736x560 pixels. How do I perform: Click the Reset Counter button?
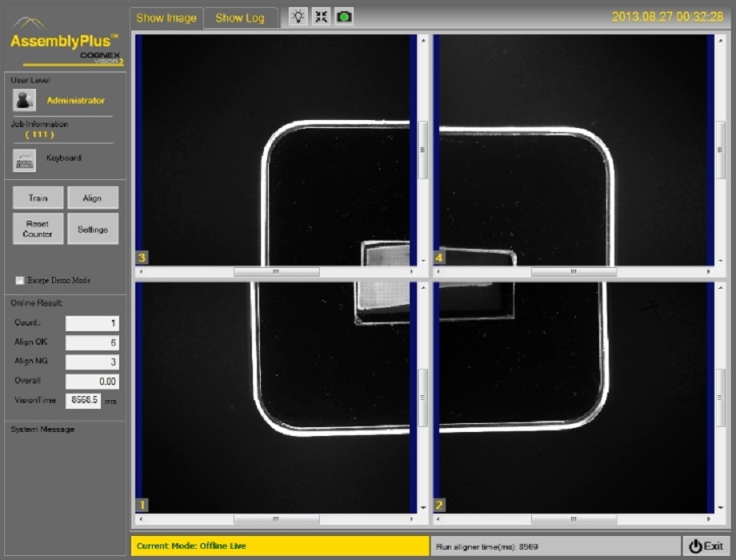[38, 229]
